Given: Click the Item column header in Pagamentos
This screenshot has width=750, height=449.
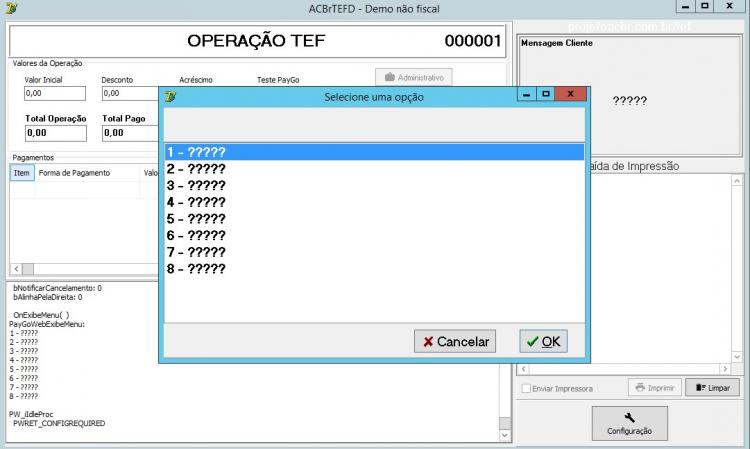Looking at the screenshot, I should 22,173.
